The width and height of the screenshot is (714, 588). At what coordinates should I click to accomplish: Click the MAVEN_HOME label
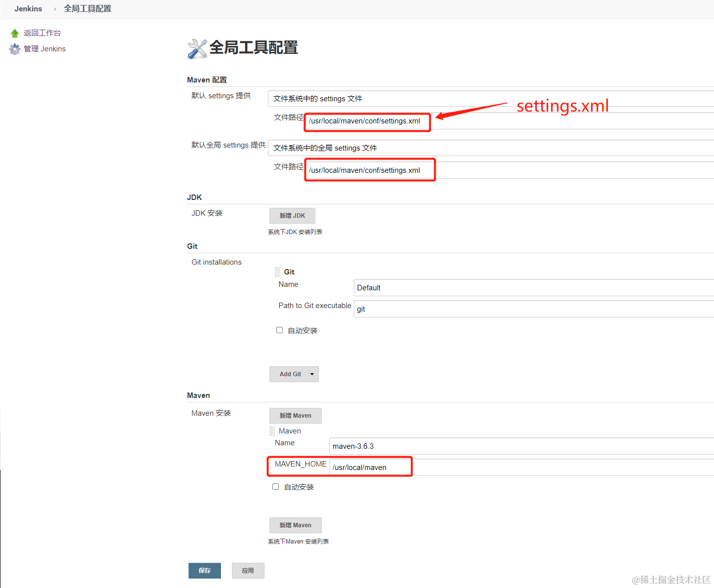click(301, 464)
